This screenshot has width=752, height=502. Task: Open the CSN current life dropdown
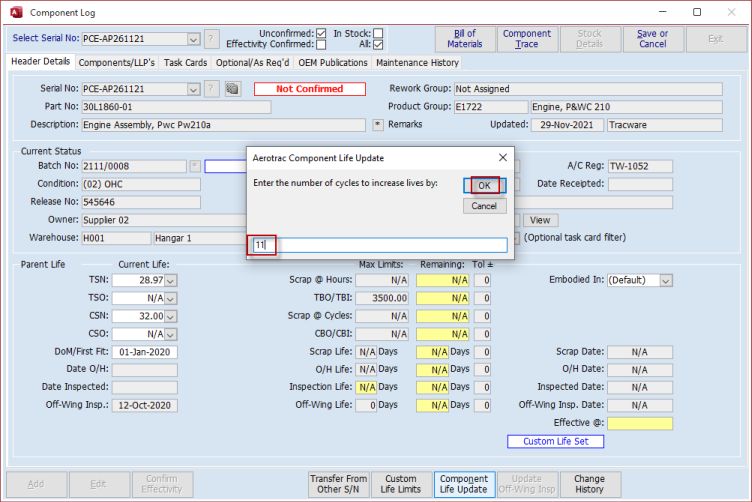point(171,316)
